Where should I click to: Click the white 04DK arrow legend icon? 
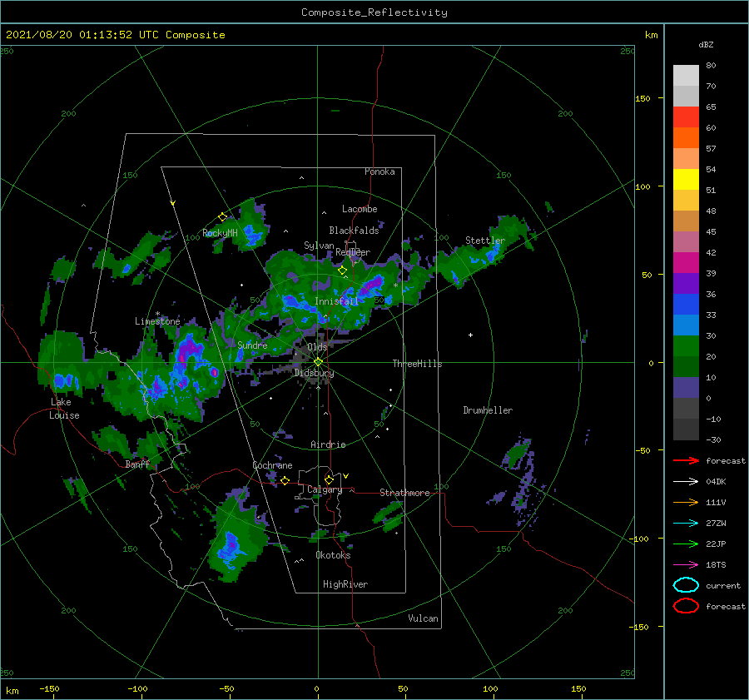(686, 482)
